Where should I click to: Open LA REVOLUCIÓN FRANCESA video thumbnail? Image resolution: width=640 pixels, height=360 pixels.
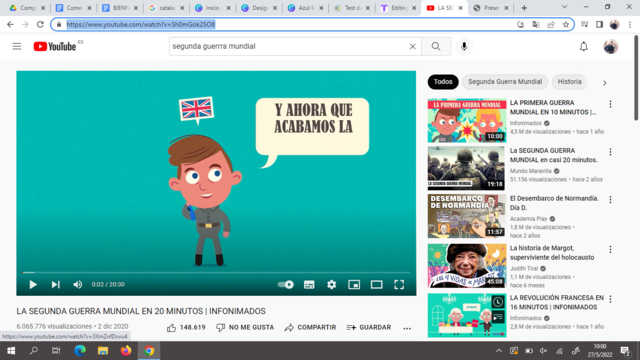467,316
